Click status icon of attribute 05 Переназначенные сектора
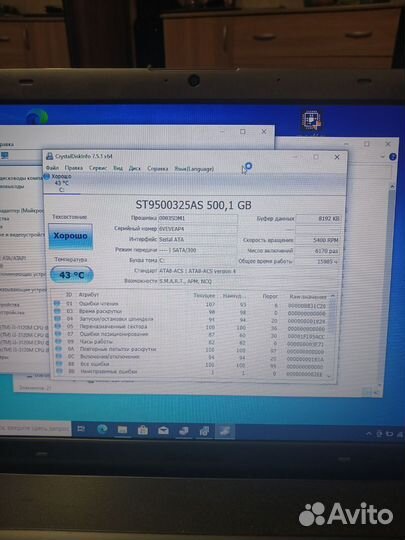The image size is (405, 540). pos(58,326)
